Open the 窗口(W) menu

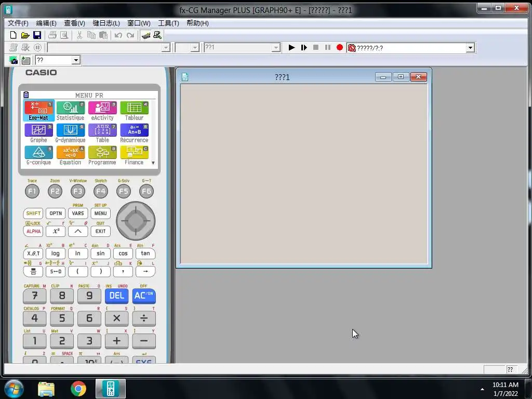[139, 23]
